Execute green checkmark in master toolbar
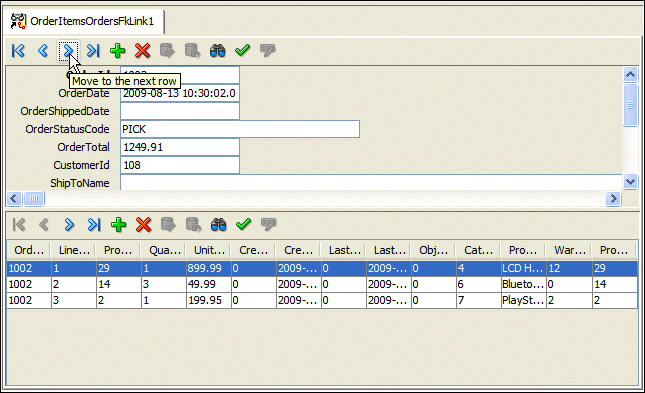This screenshot has width=645, height=393. pyautogui.click(x=243, y=51)
